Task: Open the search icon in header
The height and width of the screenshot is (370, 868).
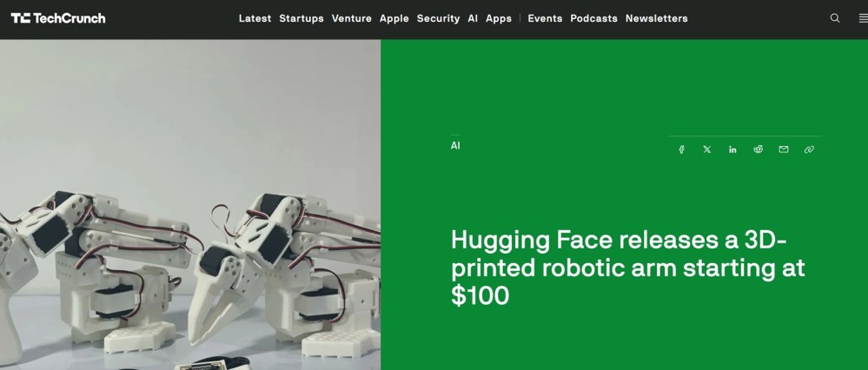Action: (x=835, y=18)
